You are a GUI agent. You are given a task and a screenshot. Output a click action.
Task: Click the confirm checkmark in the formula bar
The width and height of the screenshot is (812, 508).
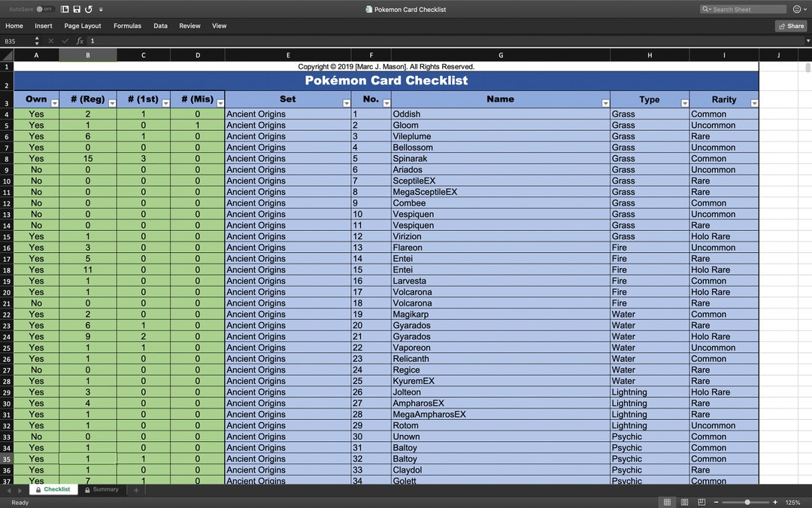(65, 41)
